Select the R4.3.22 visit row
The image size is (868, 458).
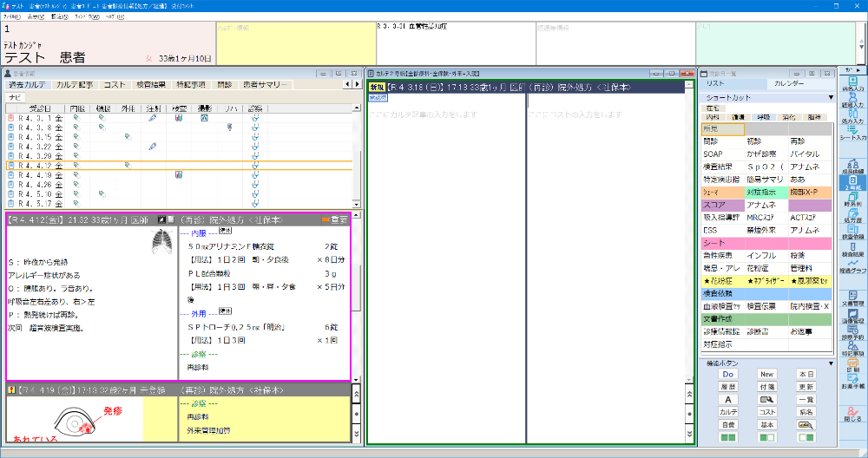[x=39, y=145]
